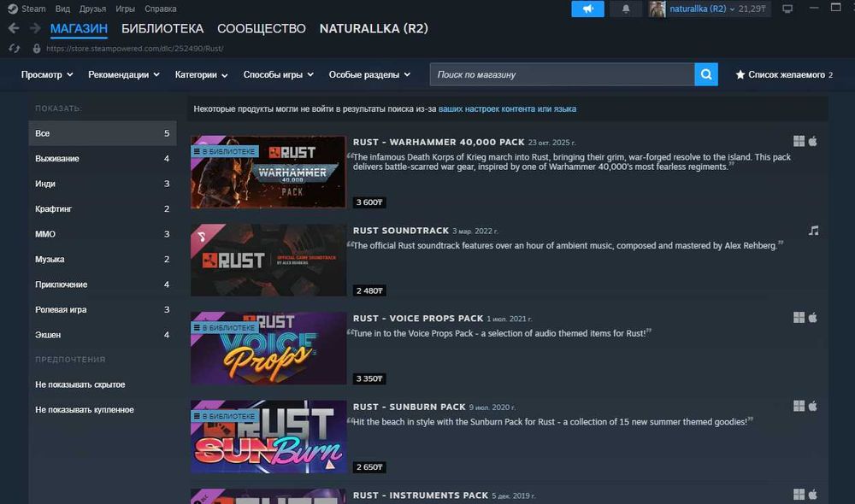Click the 'NATURALLKA (R2)' profile tab
This screenshot has height=504, width=855.
374,28
